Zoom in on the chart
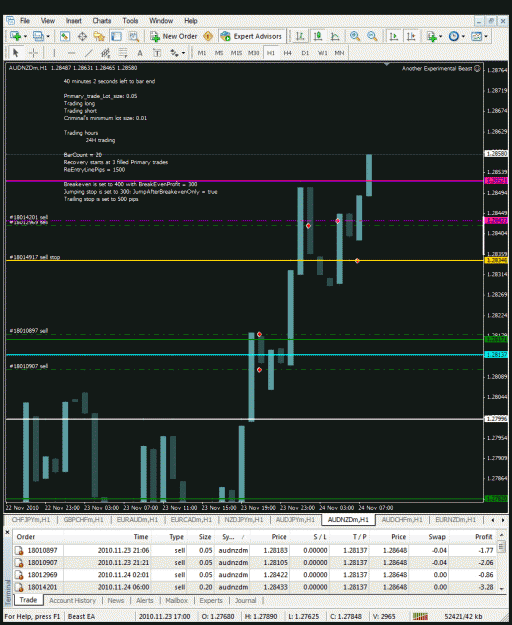The width and height of the screenshot is (512, 625). pos(355,36)
